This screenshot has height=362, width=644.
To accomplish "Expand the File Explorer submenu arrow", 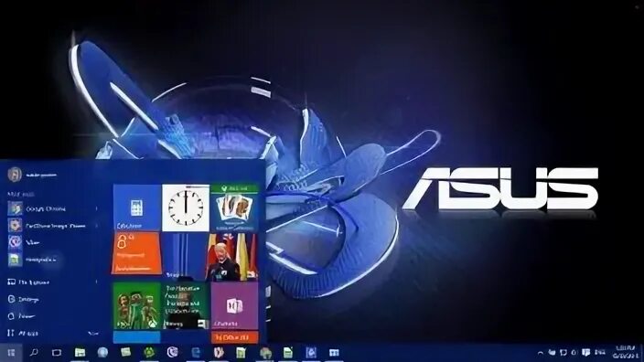I will (x=97, y=282).
